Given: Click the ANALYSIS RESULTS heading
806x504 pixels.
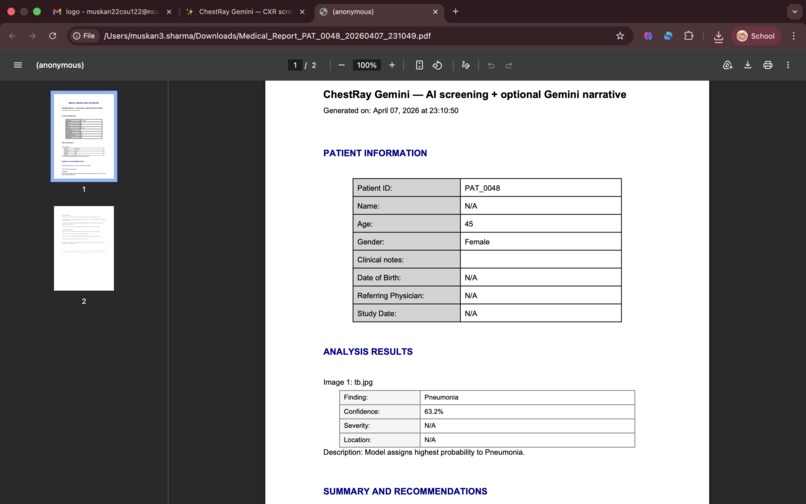Looking at the screenshot, I should point(368,351).
